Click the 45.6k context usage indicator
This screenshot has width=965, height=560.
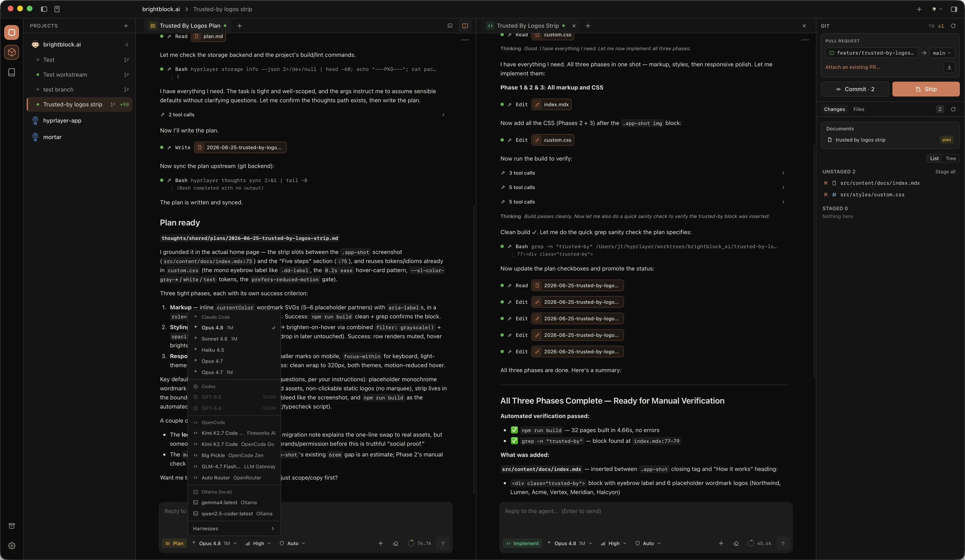click(x=760, y=543)
